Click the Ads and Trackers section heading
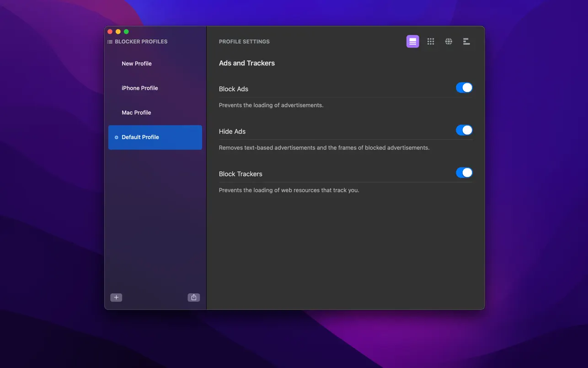Screen dimensions: 588x368 pos(247,63)
